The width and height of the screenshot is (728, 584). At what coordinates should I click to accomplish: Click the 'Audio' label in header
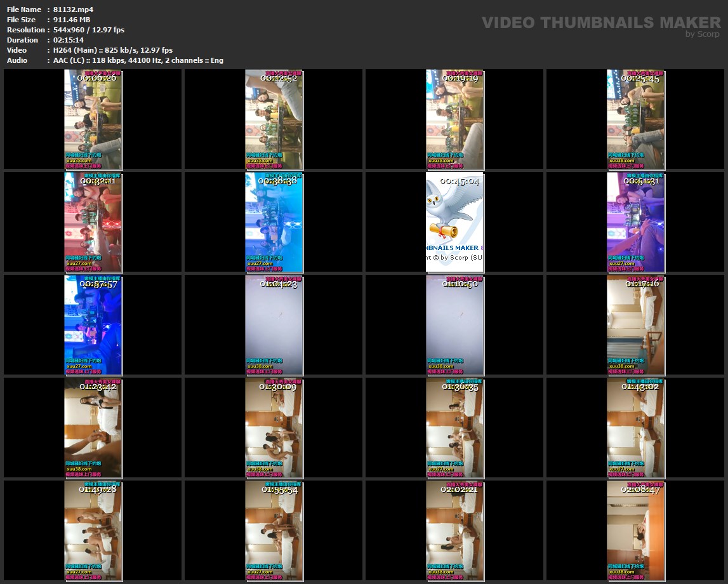(17, 60)
